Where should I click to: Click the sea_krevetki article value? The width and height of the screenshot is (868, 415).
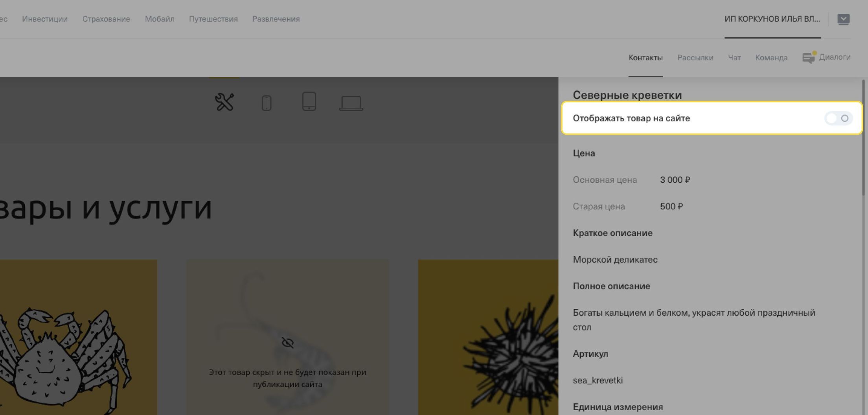[x=598, y=380]
